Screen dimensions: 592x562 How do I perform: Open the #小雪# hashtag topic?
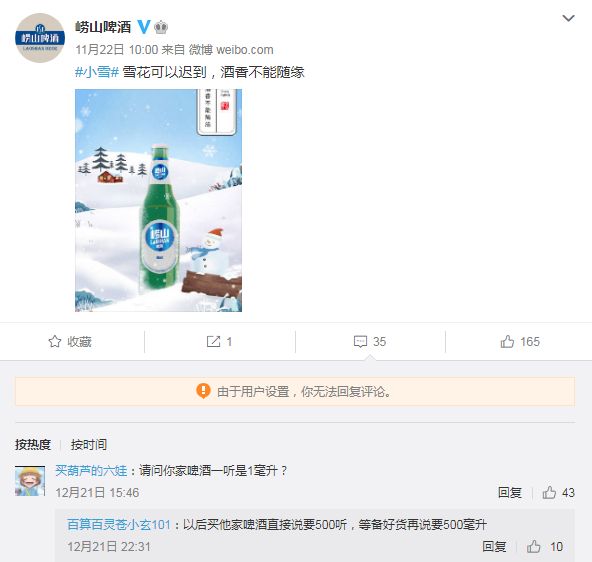[x=97, y=72]
